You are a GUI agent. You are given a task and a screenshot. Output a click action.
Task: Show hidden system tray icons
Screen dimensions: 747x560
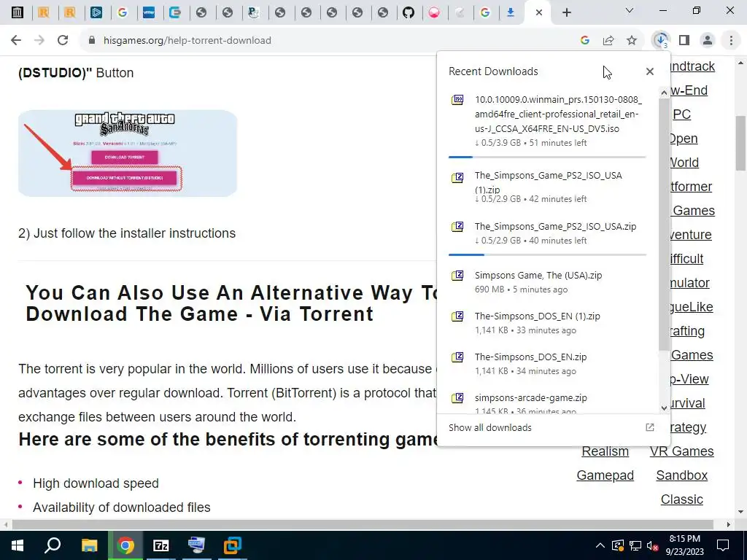coord(600,545)
